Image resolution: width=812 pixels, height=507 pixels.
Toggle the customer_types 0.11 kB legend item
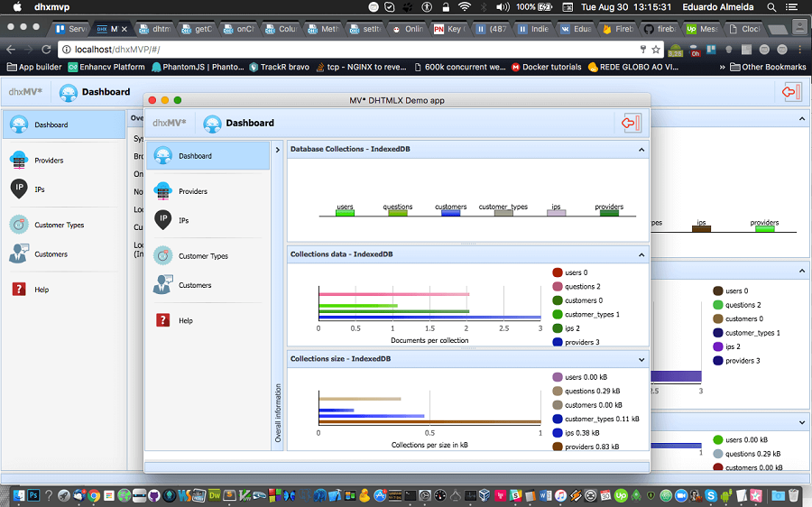pyautogui.click(x=595, y=419)
